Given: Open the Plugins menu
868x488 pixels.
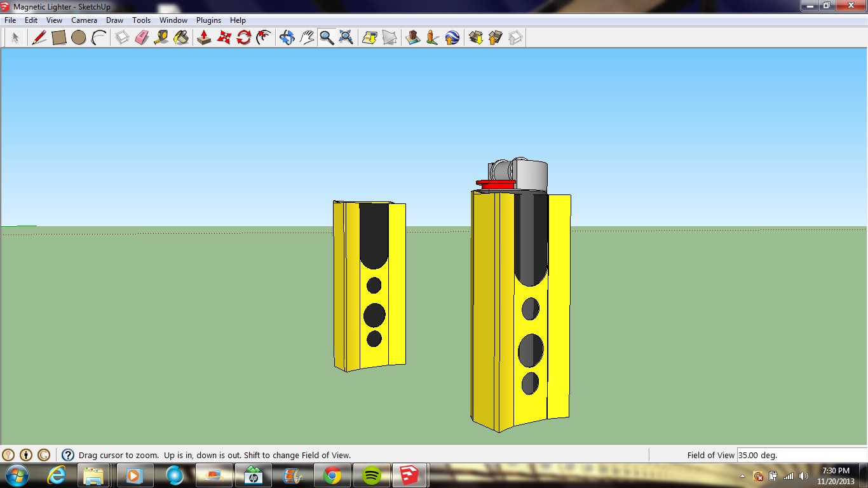Looking at the screenshot, I should [x=208, y=20].
